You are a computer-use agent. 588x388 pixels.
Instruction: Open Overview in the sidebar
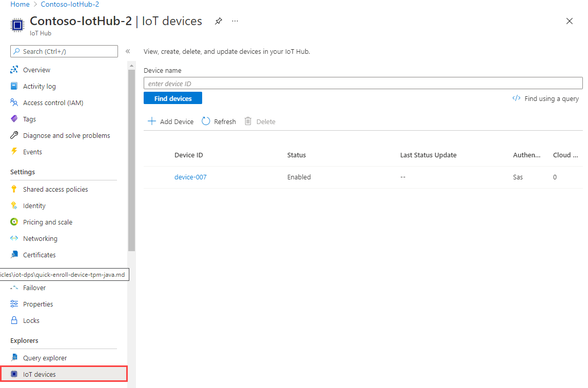click(x=36, y=70)
